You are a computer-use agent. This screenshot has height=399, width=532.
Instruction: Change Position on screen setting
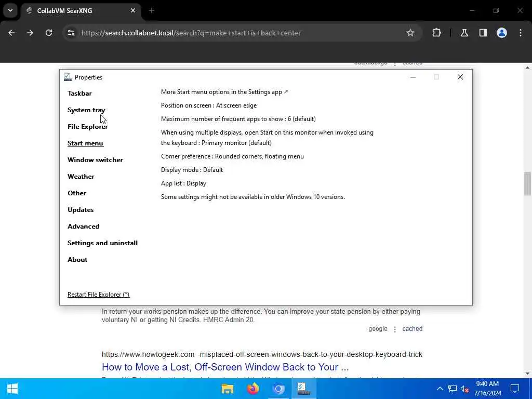click(209, 105)
